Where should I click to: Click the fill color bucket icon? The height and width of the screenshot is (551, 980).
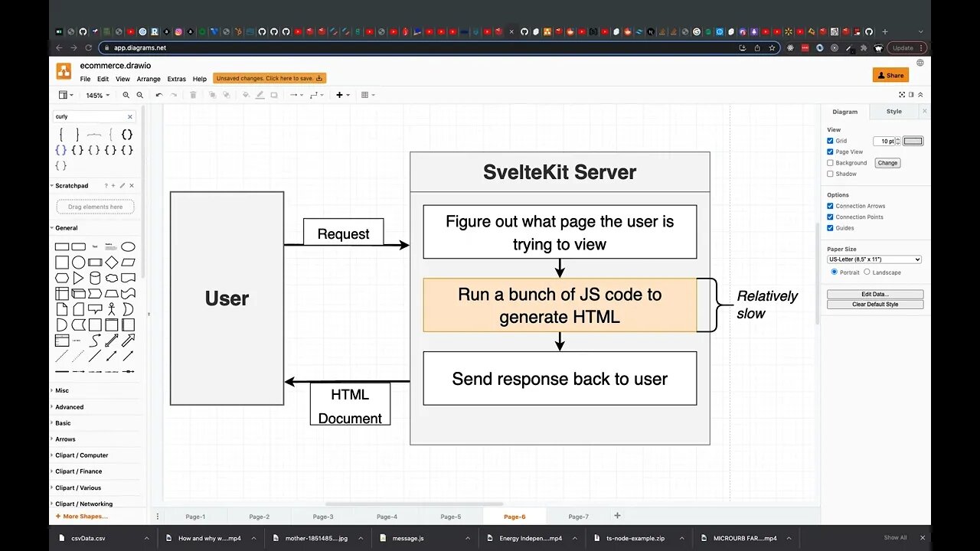click(x=246, y=95)
